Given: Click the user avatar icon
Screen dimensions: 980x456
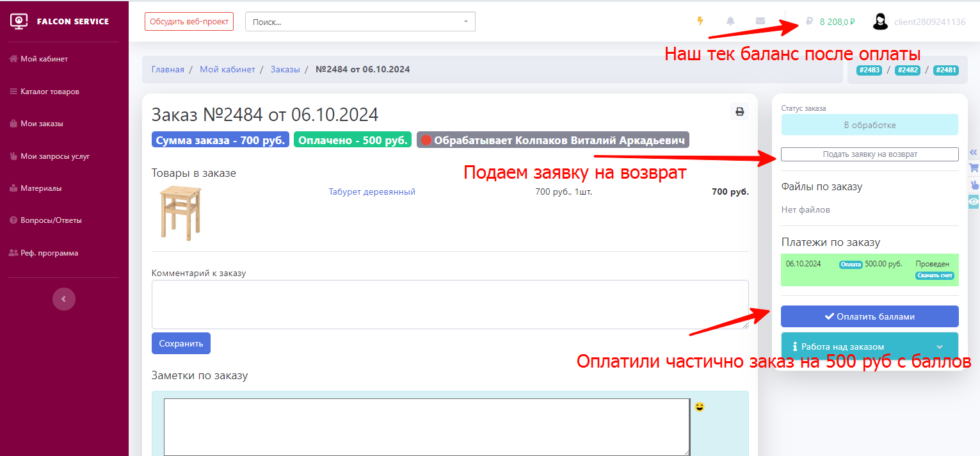Looking at the screenshot, I should pyautogui.click(x=881, y=22).
